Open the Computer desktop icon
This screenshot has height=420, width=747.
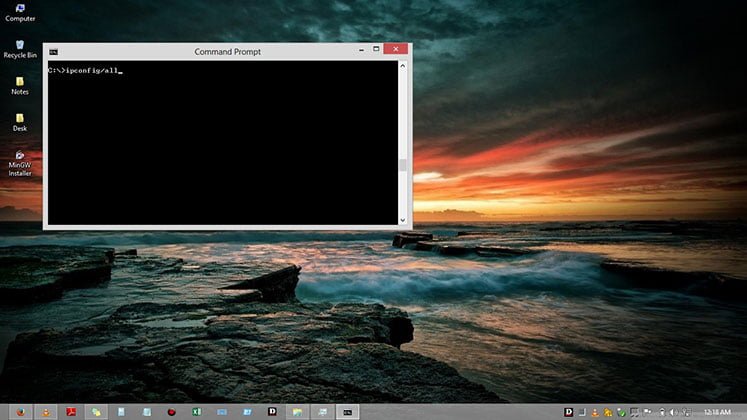click(20, 10)
